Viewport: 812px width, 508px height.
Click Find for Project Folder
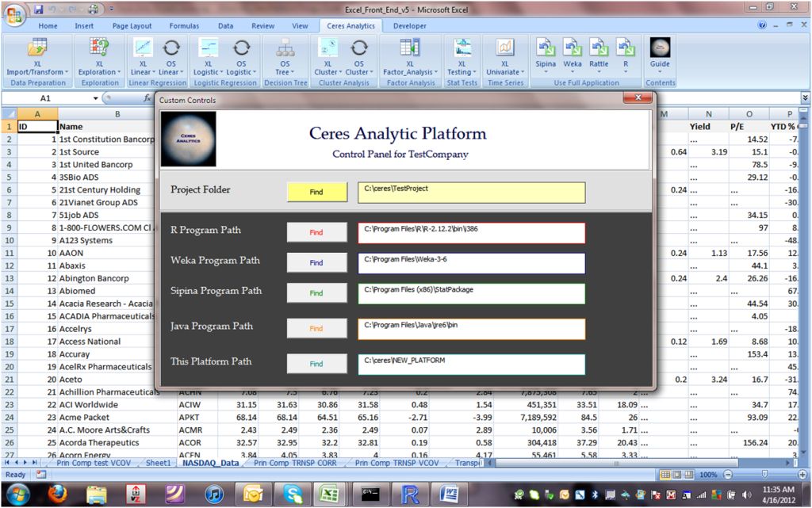pos(317,192)
